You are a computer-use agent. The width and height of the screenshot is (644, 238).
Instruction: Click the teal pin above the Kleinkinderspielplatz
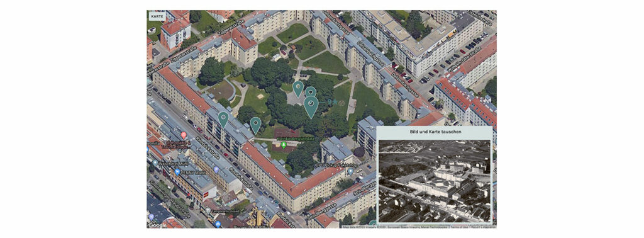coord(255,125)
